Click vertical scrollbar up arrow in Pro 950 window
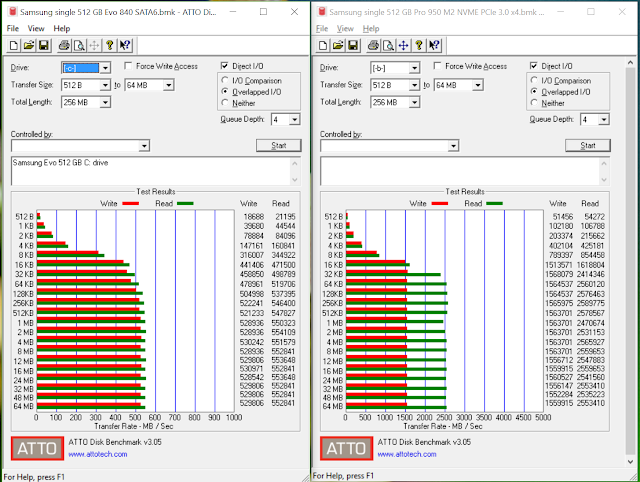Viewport: 640px width, 482px height. [x=630, y=62]
